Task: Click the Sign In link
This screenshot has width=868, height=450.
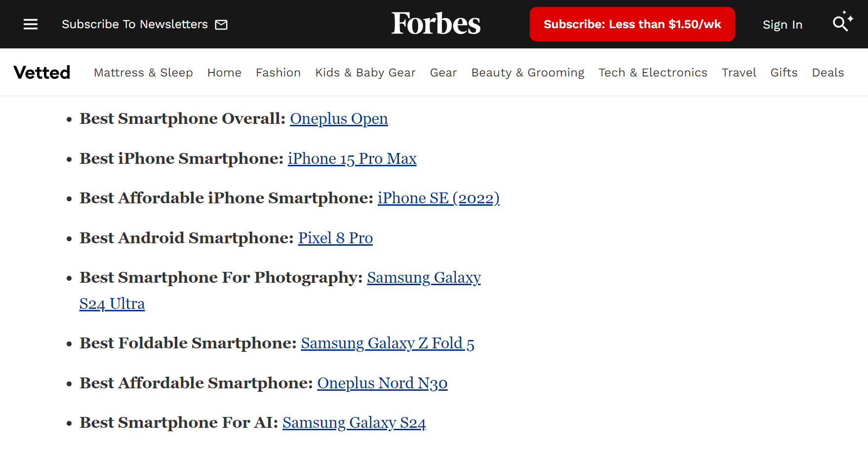Action: tap(782, 25)
